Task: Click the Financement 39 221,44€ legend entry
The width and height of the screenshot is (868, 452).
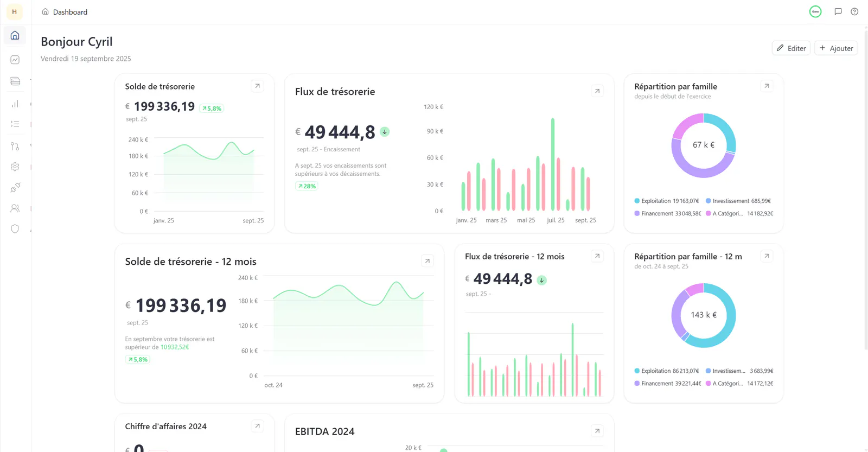Action: tap(668, 384)
